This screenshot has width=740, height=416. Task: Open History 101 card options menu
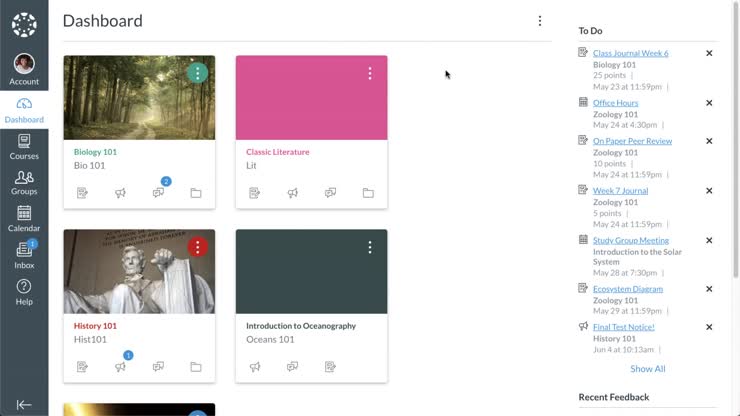click(x=198, y=247)
